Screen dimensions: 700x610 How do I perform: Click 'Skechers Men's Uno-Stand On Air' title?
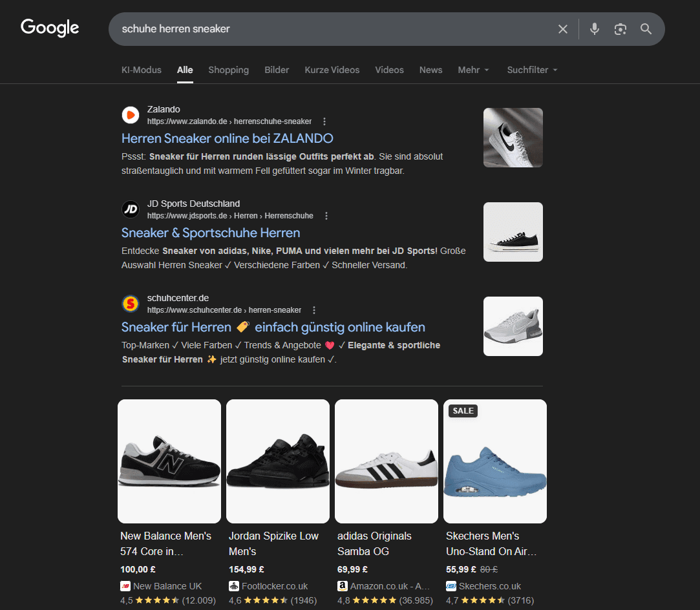[491, 543]
